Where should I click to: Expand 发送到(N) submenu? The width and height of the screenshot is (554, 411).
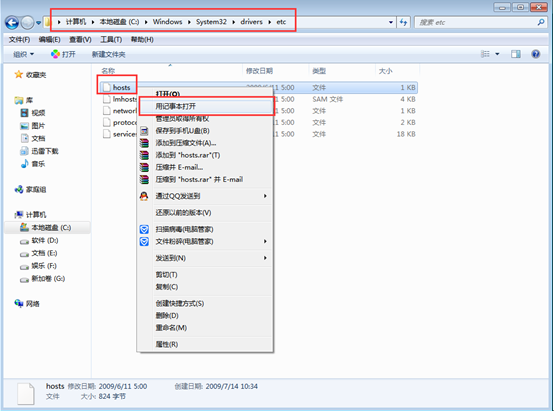click(x=205, y=258)
